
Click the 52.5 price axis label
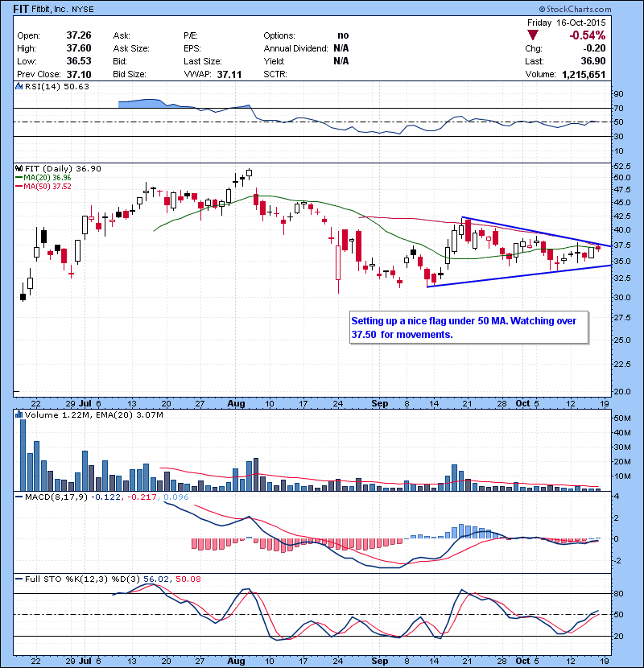pos(621,166)
